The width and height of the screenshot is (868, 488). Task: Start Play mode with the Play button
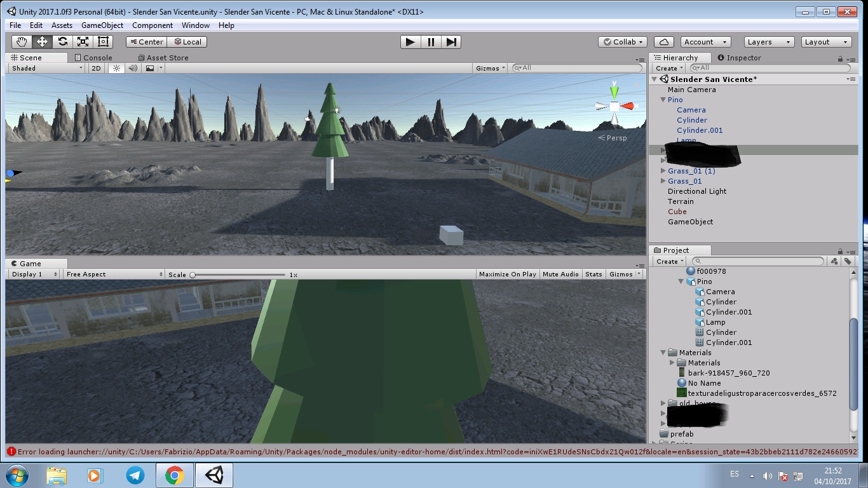(x=410, y=42)
